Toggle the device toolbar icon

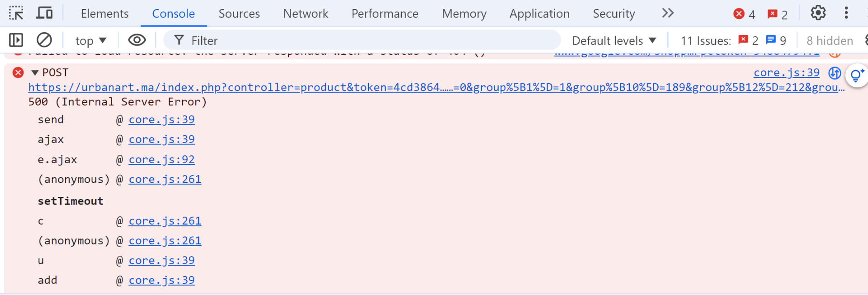point(44,13)
